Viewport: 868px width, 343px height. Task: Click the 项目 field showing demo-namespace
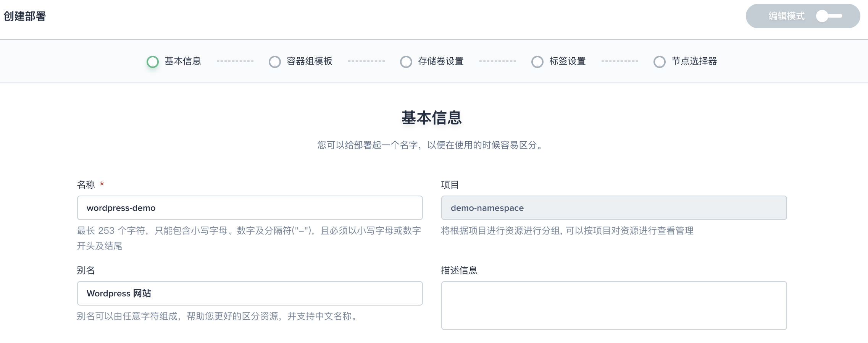(614, 208)
